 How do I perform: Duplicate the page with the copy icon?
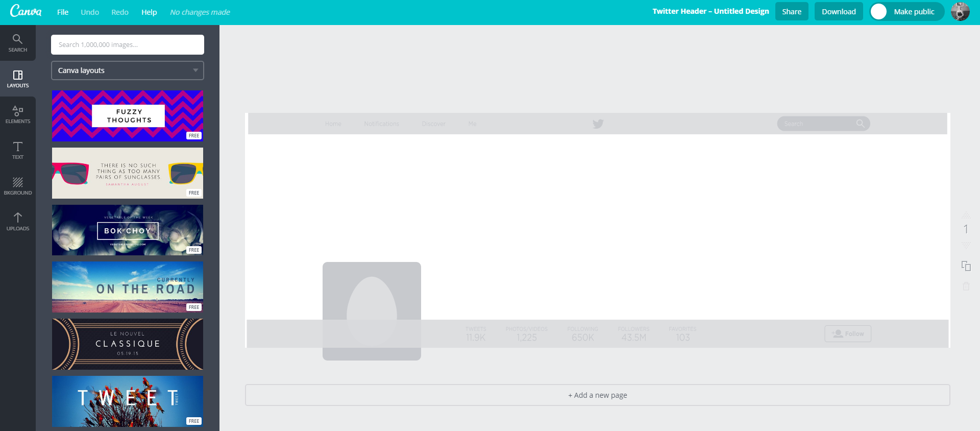click(x=966, y=266)
